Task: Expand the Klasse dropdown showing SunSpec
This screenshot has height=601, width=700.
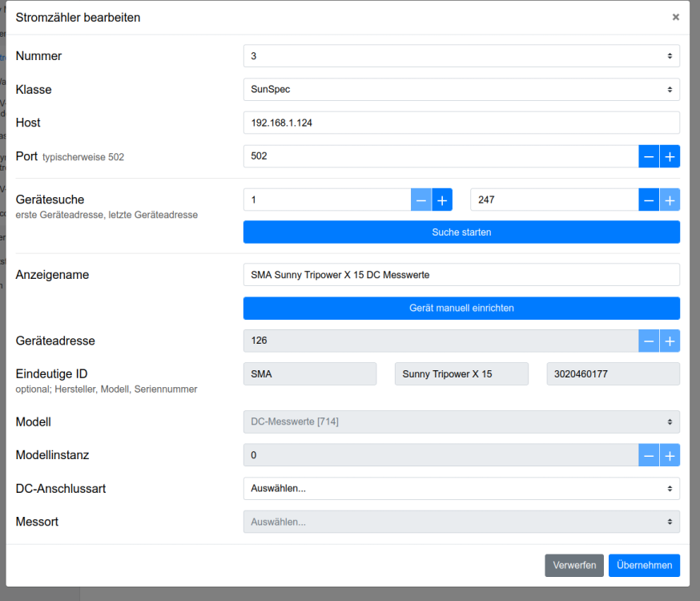Action: (461, 90)
